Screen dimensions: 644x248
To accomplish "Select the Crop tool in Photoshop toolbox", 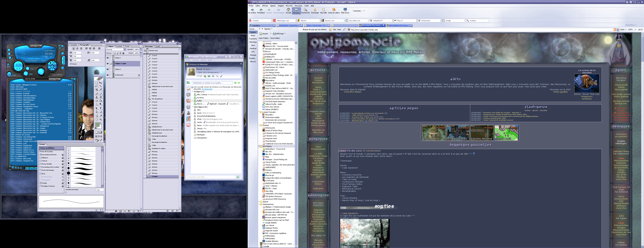I will click(96, 90).
